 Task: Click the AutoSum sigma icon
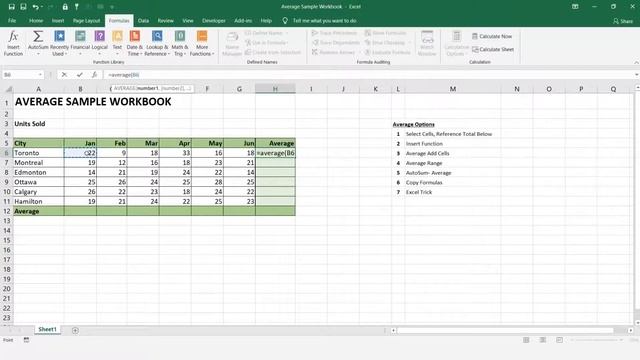point(38,36)
